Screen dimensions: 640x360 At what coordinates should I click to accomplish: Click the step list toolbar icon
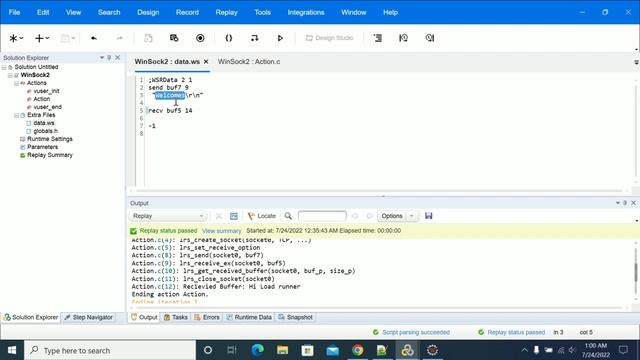(378, 38)
